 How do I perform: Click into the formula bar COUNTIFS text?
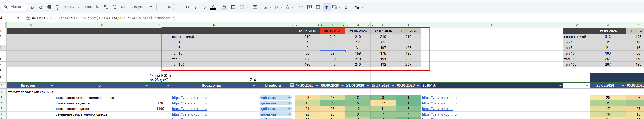pyautogui.click(x=104, y=18)
